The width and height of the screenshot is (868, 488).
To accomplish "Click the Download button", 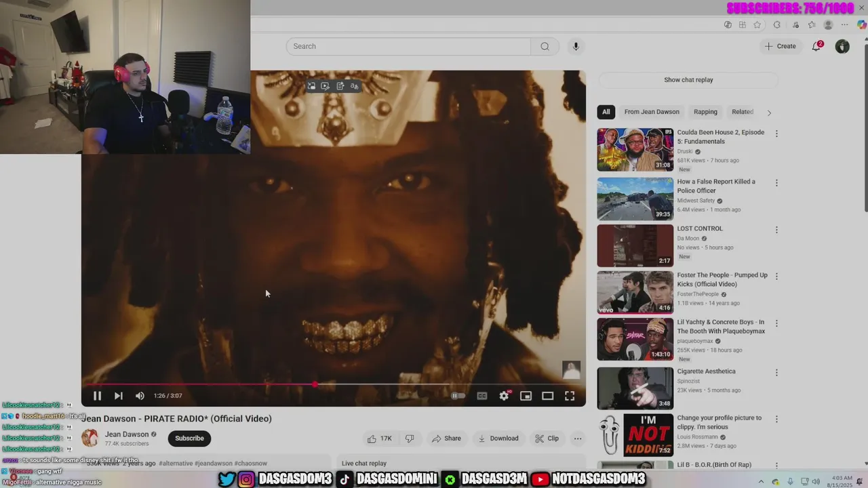I will [498, 439].
